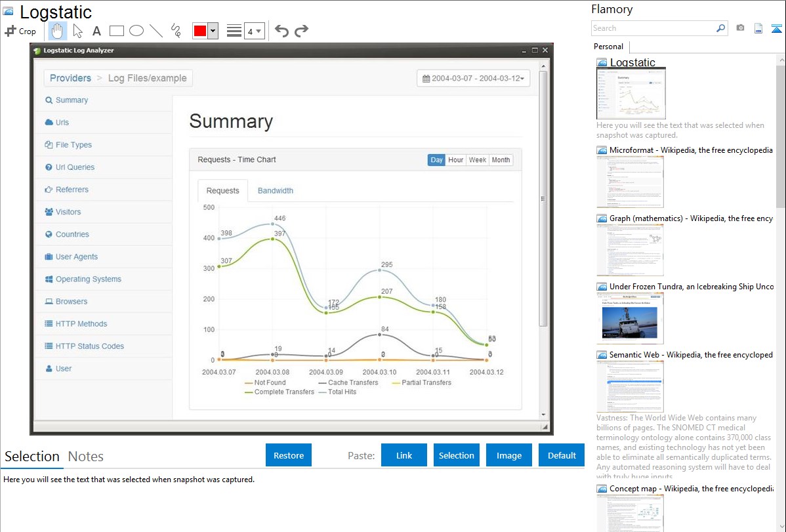Open Urls in the sidebar

56,123
